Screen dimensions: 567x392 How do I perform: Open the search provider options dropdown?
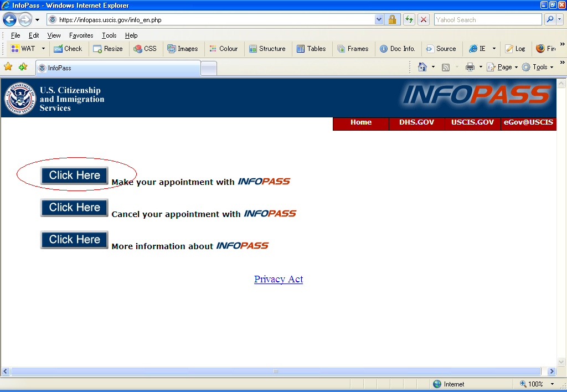pyautogui.click(x=560, y=19)
